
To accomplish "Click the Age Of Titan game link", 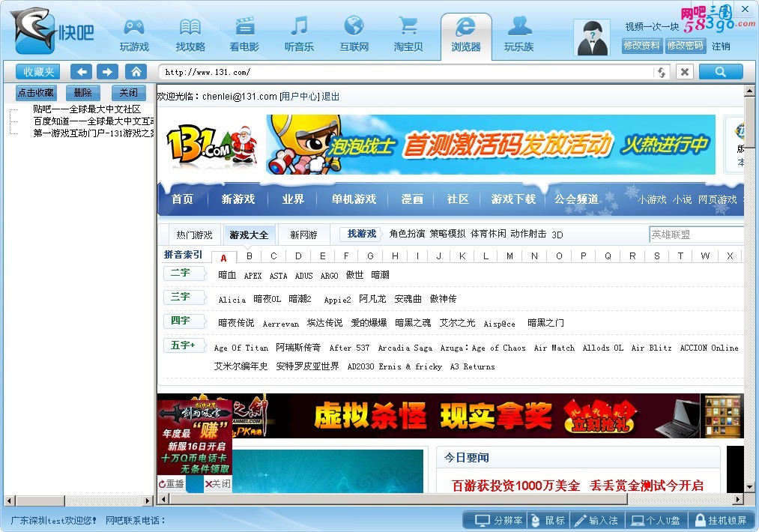I will tap(241, 348).
